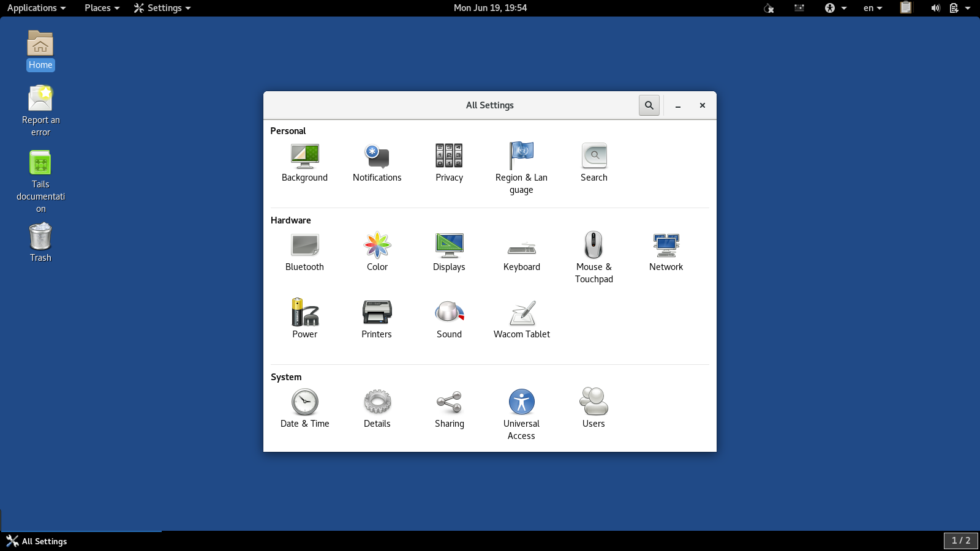Screen dimensions: 980x551
Task: Select the Tails documentation desktop icon
Action: point(40,181)
